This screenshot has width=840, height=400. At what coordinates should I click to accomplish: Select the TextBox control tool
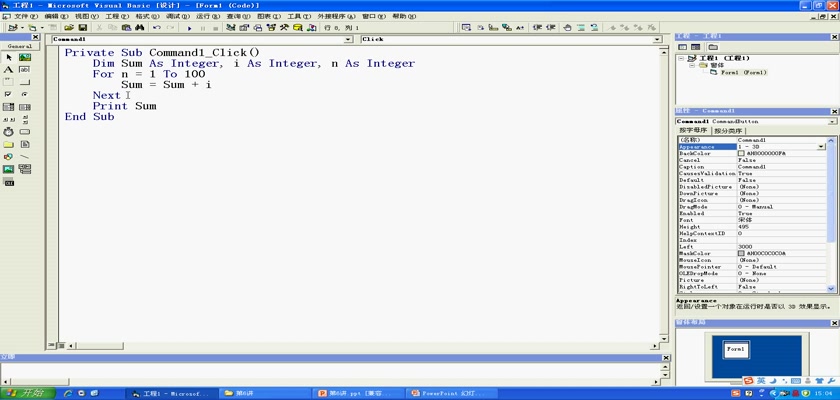24,70
